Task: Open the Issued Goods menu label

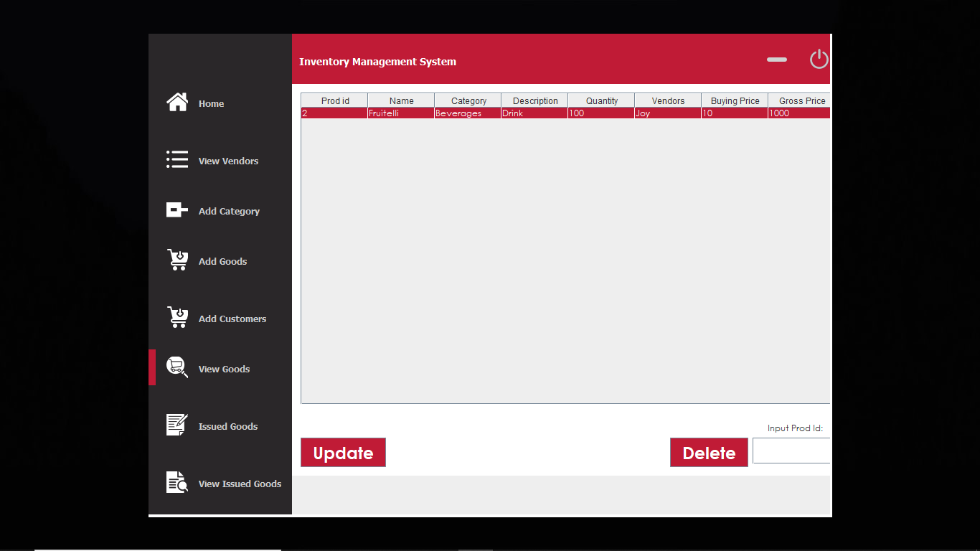Action: click(x=228, y=427)
